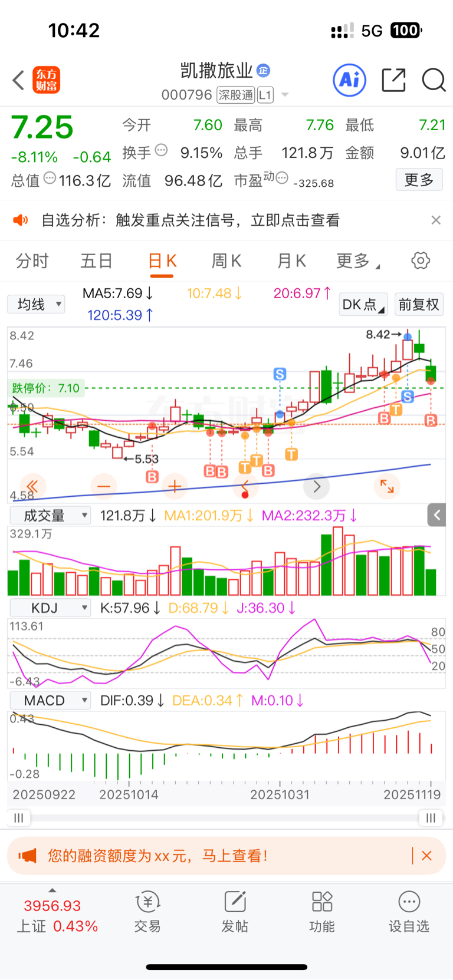Tap the 120:5.39 moving average label
Image resolution: width=453 pixels, height=980 pixels.
coord(120,315)
